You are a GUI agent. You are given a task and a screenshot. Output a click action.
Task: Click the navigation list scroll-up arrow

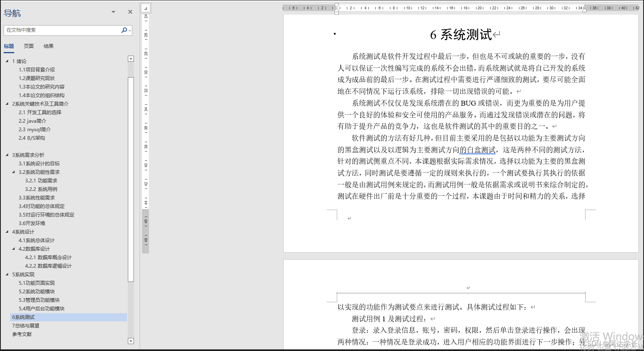[x=131, y=58]
